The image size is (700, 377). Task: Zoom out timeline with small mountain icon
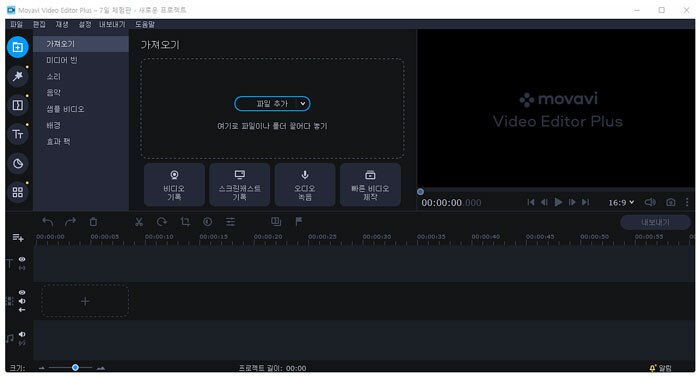tap(42, 368)
